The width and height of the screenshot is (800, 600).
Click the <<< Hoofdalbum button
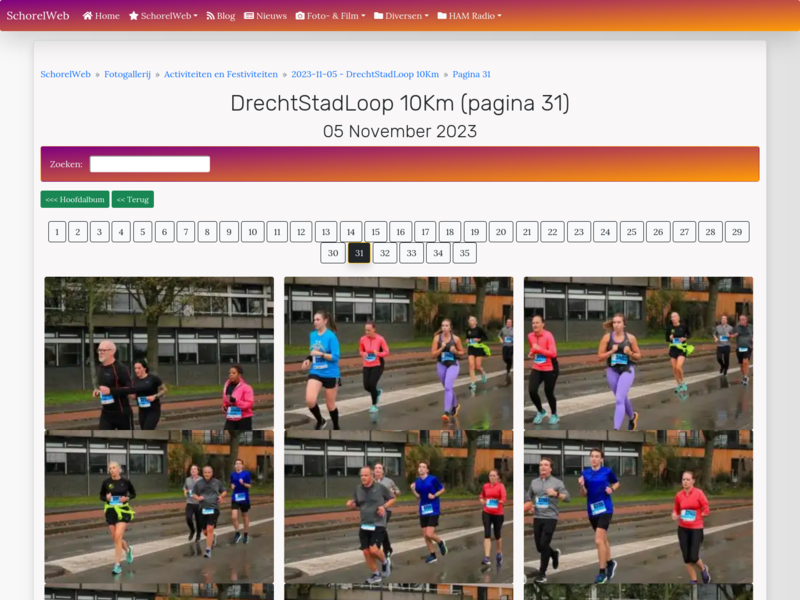75,199
